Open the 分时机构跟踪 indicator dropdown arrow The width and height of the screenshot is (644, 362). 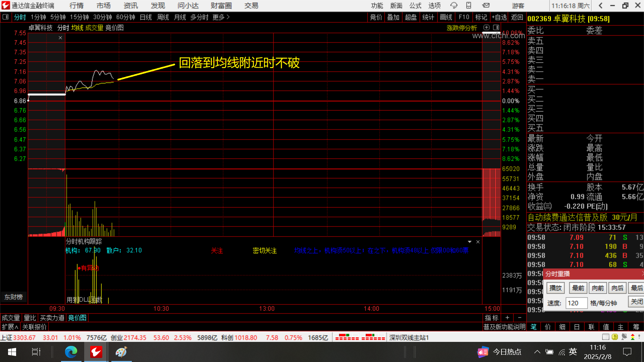tap(470, 242)
